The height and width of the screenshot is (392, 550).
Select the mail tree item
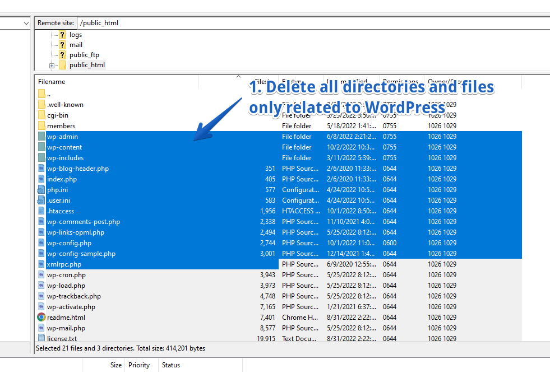pos(76,45)
